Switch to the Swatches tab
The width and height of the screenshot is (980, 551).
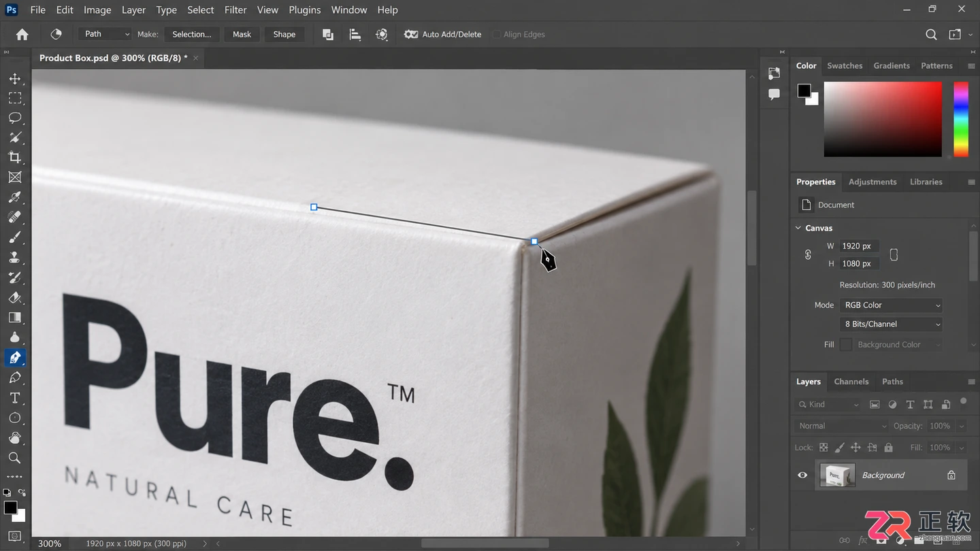(x=845, y=66)
